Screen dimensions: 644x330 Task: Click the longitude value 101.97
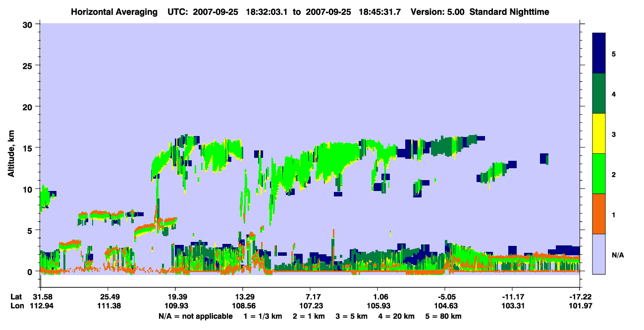tap(580, 306)
